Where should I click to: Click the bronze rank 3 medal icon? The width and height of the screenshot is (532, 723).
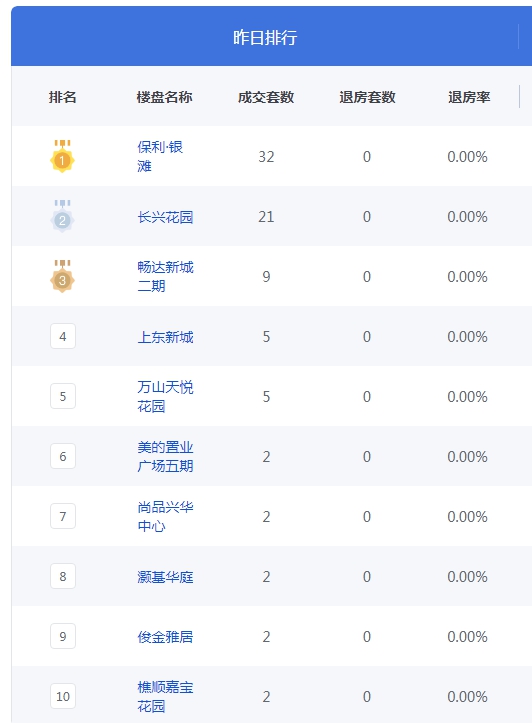click(62, 276)
